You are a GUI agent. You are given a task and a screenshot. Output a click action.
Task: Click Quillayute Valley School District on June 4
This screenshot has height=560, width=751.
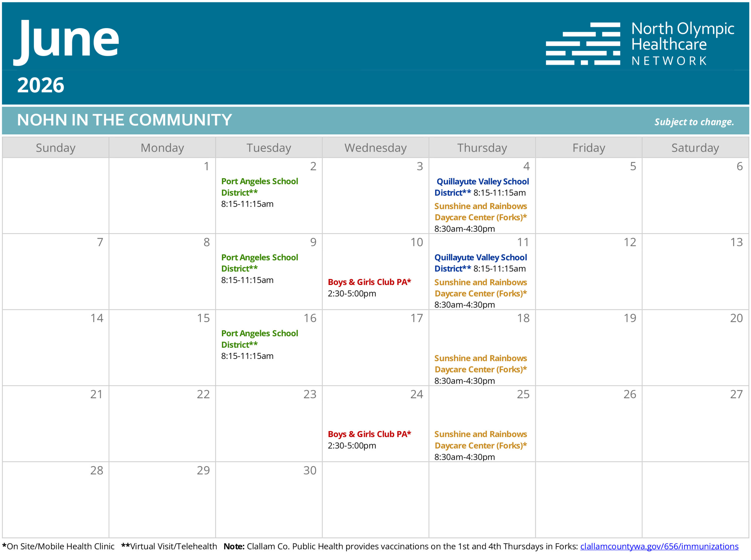[481, 187]
